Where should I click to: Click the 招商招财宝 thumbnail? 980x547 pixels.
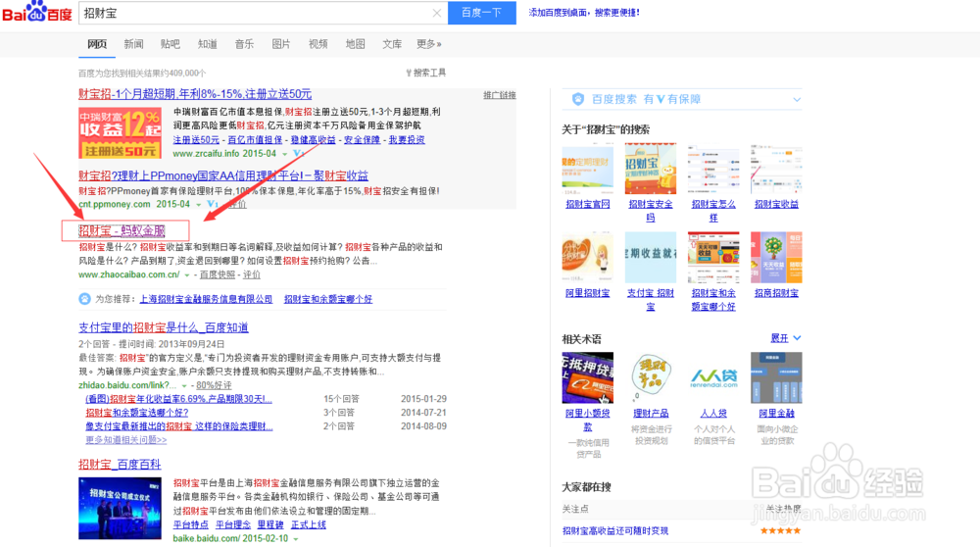pos(776,258)
